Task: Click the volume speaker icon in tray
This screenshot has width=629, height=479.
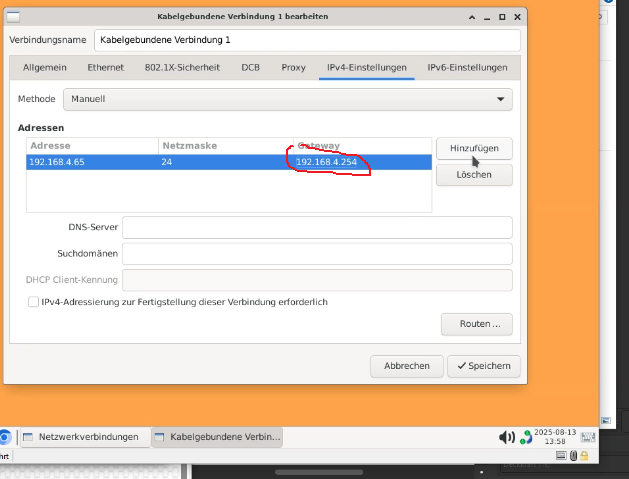Action: pyautogui.click(x=506, y=437)
